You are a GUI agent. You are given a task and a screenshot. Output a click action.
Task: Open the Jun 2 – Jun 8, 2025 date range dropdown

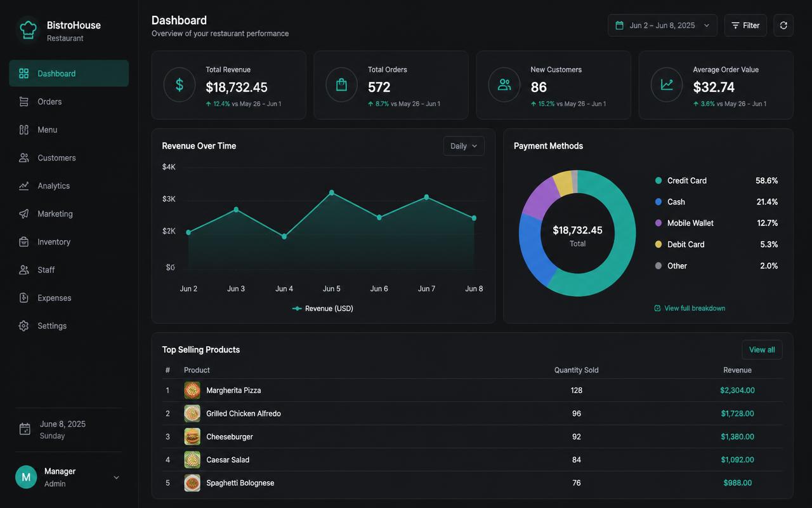click(x=662, y=25)
